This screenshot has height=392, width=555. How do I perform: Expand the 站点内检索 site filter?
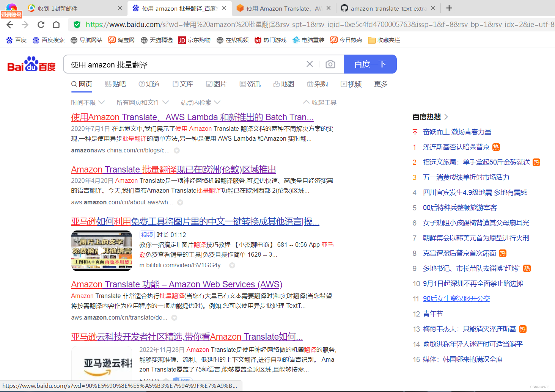pos(200,102)
